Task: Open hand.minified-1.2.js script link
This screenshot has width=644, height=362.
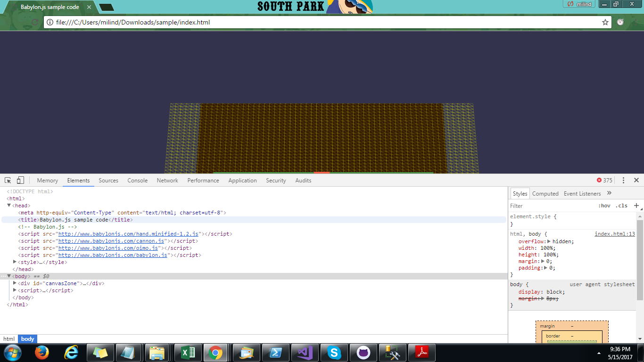Action: point(129,234)
